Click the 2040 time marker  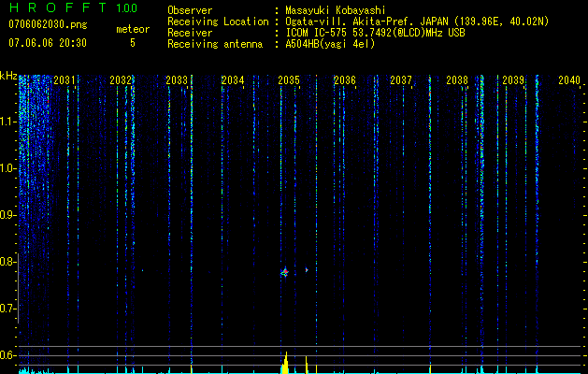tap(569, 79)
